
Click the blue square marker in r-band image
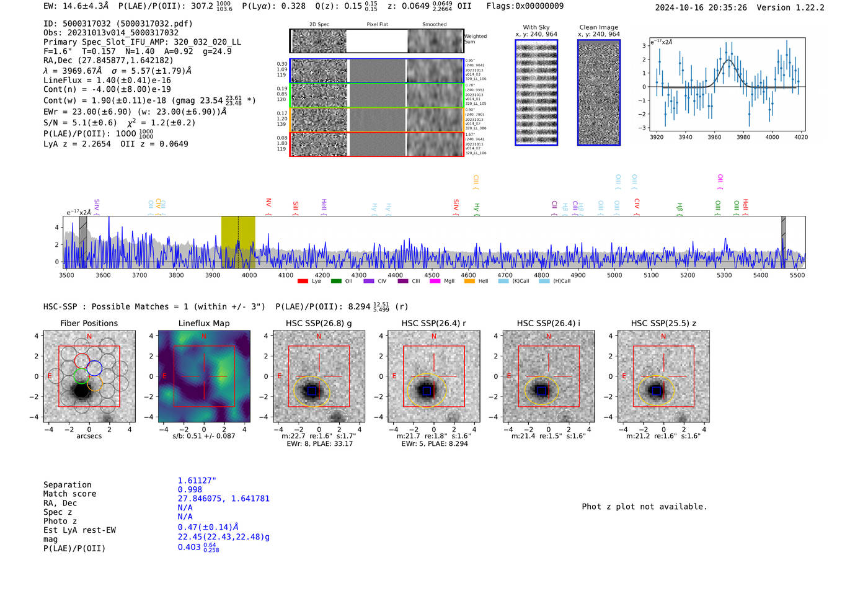pyautogui.click(x=427, y=391)
